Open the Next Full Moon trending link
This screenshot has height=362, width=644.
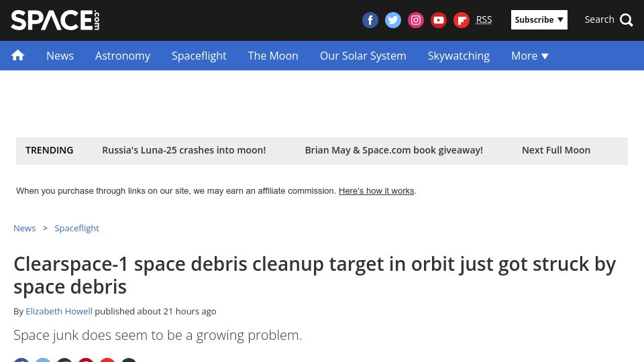point(556,150)
